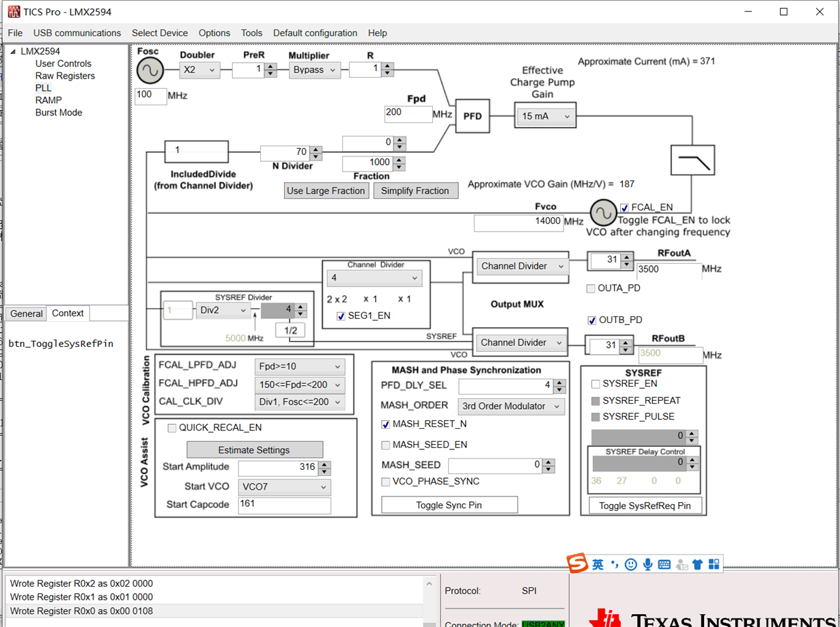Click the Fosc oscillator sine-wave icon
This screenshot has height=627, width=840.
[150, 70]
